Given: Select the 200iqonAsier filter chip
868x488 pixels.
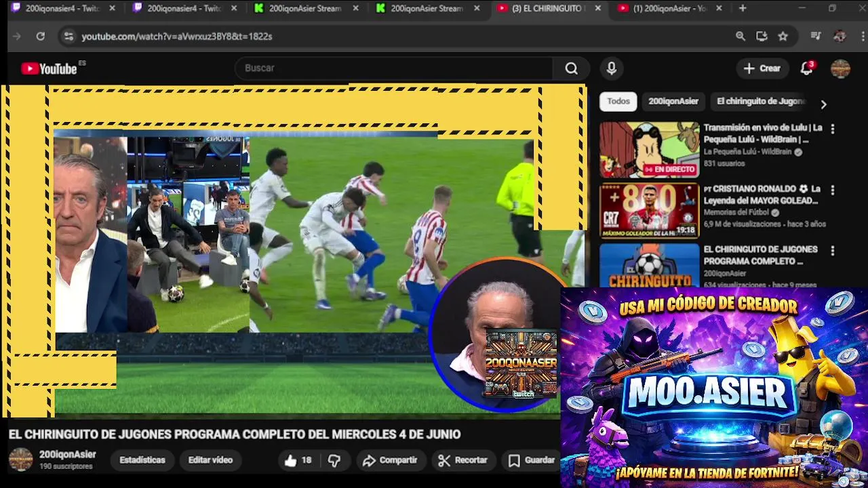Looking at the screenshot, I should click(x=673, y=101).
